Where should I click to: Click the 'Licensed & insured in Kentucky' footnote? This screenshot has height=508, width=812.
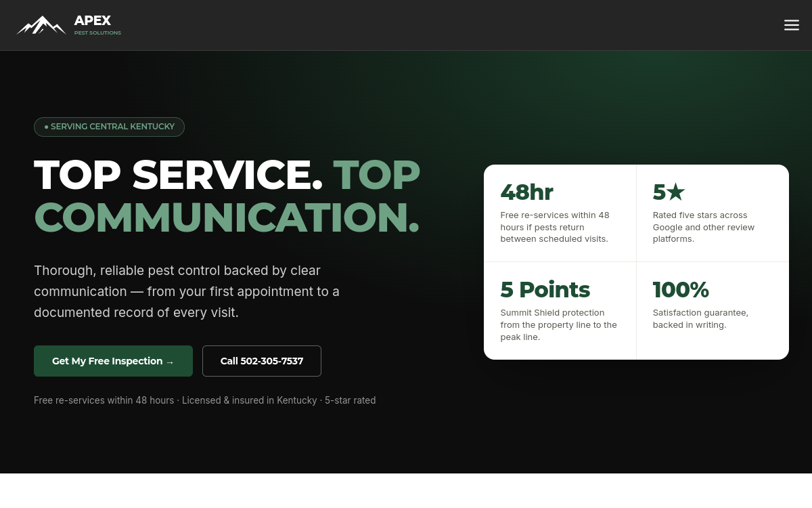click(x=249, y=400)
